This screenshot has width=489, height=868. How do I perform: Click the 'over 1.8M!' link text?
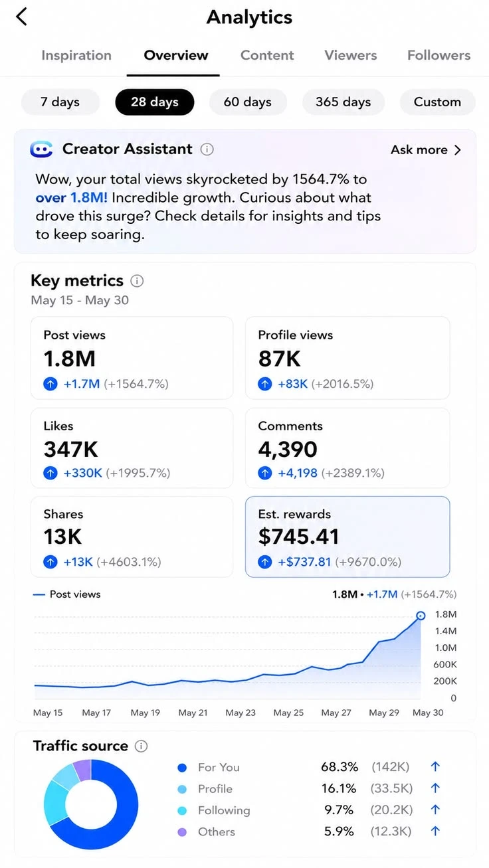click(x=72, y=198)
